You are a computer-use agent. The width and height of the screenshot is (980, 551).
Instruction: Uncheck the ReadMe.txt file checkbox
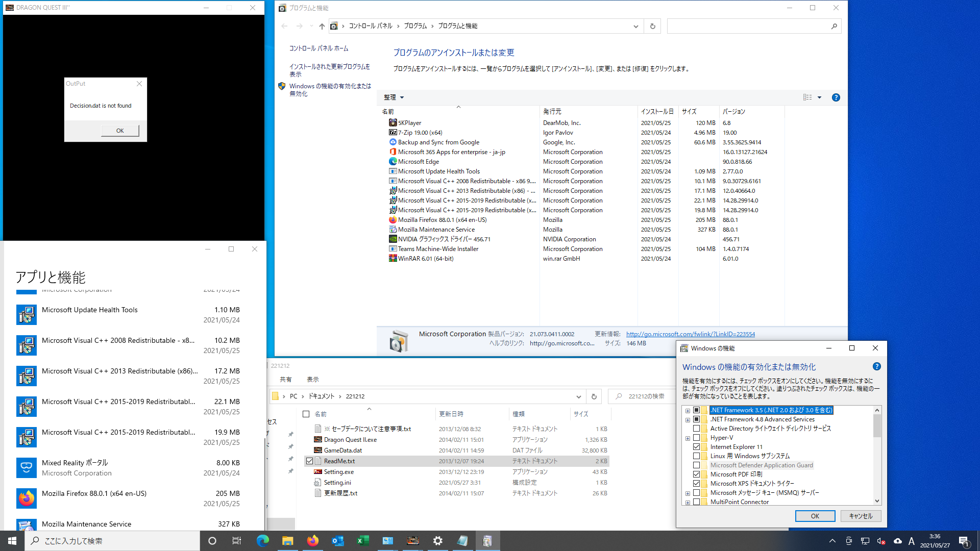click(309, 461)
